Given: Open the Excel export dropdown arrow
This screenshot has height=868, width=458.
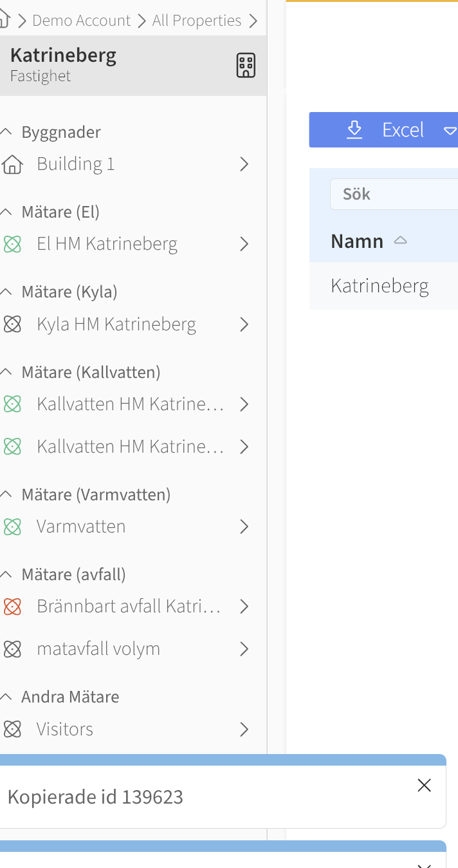Looking at the screenshot, I should (450, 130).
